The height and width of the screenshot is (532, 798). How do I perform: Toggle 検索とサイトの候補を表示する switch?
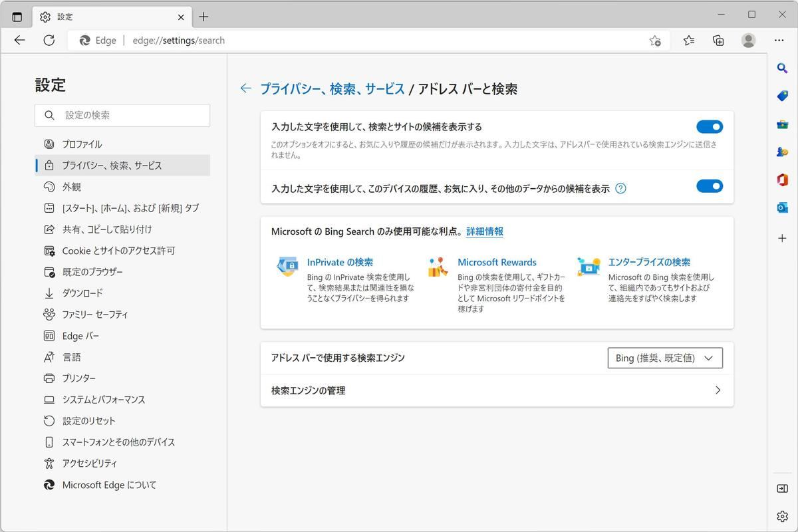click(710, 126)
